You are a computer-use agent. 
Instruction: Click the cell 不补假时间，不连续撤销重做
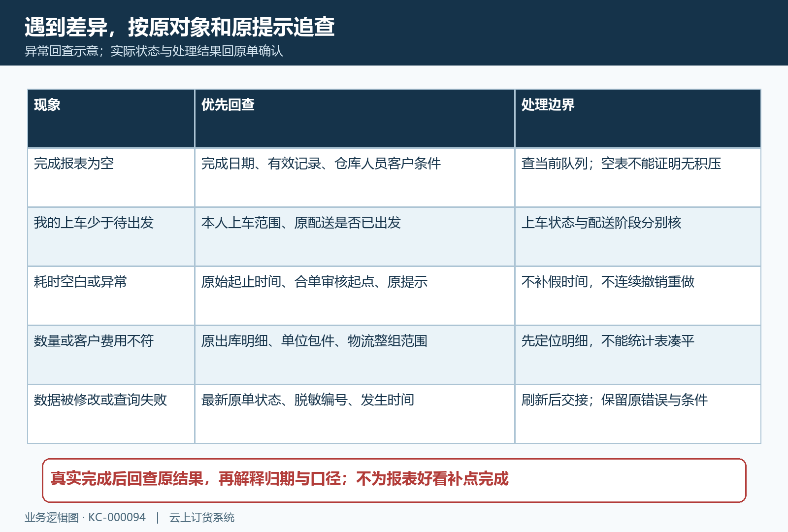(638, 296)
